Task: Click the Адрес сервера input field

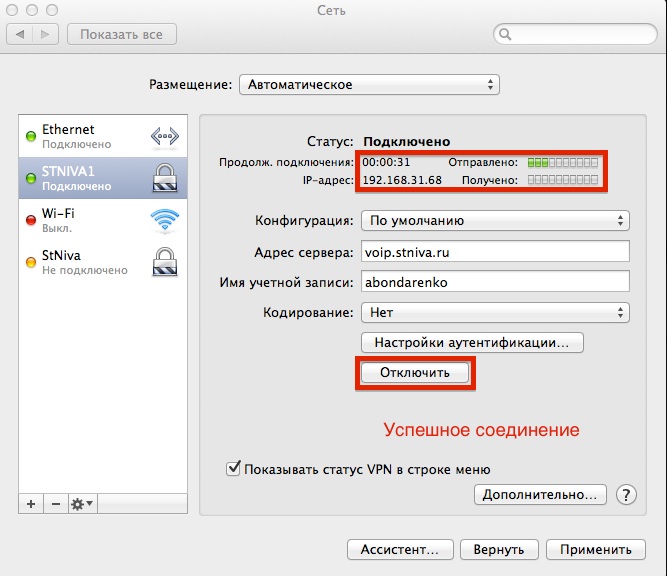Action: [x=495, y=251]
